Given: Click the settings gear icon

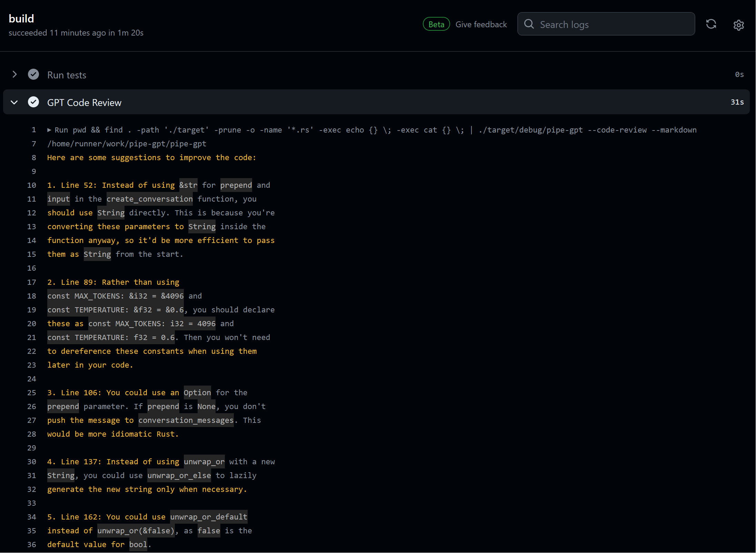Looking at the screenshot, I should pos(738,25).
